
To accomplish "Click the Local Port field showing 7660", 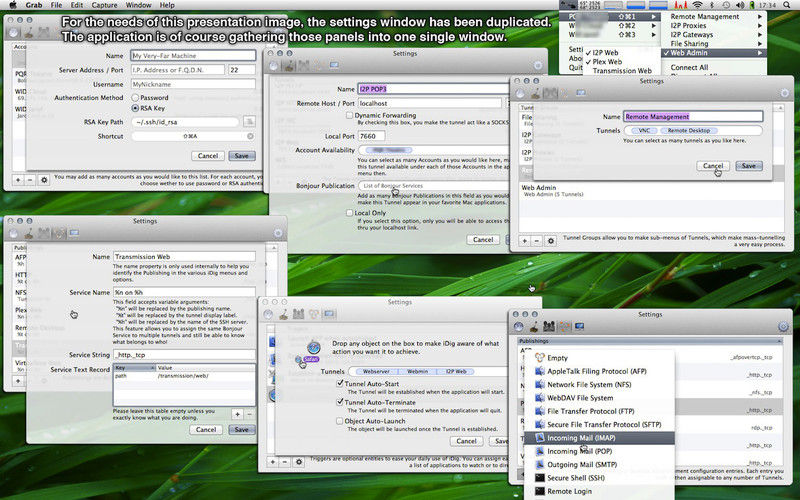I will (371, 136).
